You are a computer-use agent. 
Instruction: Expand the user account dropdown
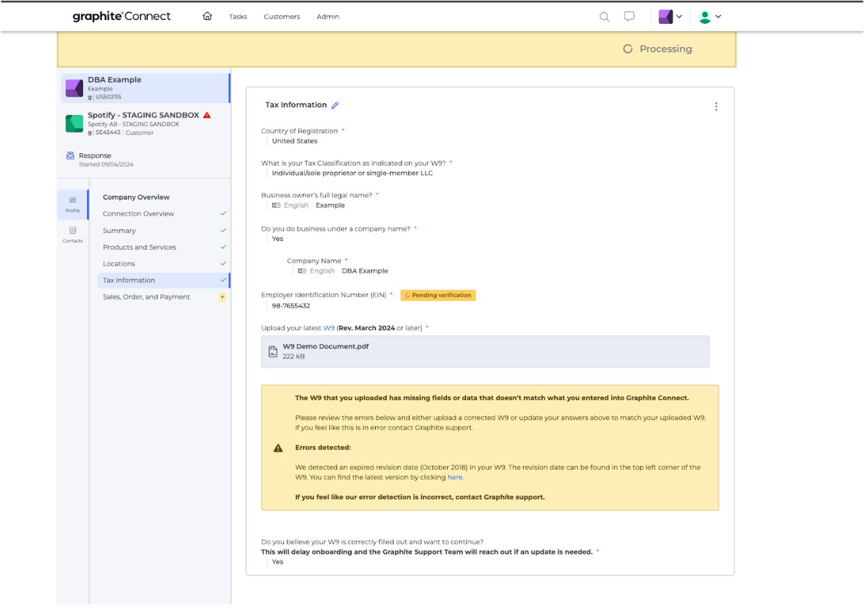tap(710, 17)
